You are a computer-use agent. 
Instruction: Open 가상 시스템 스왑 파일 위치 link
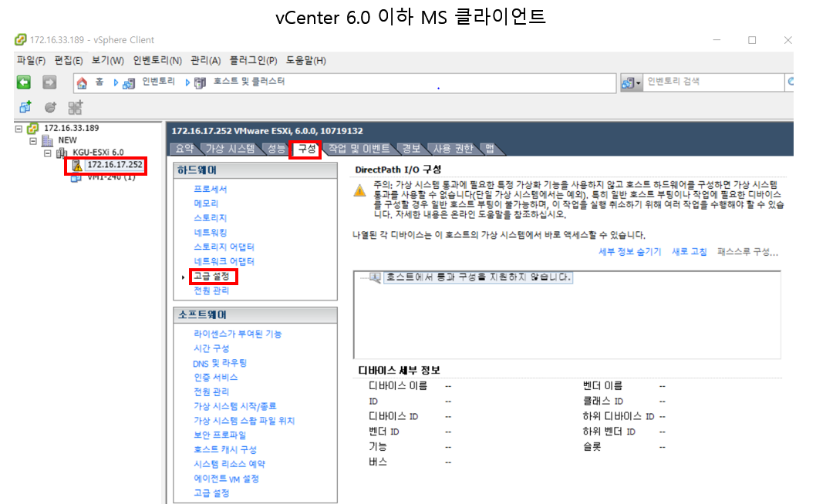(244, 421)
